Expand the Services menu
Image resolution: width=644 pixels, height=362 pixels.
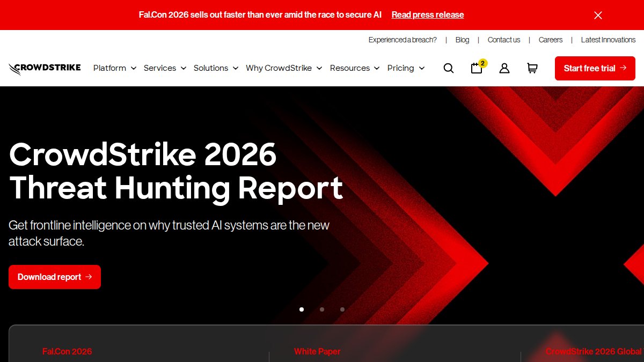165,68
